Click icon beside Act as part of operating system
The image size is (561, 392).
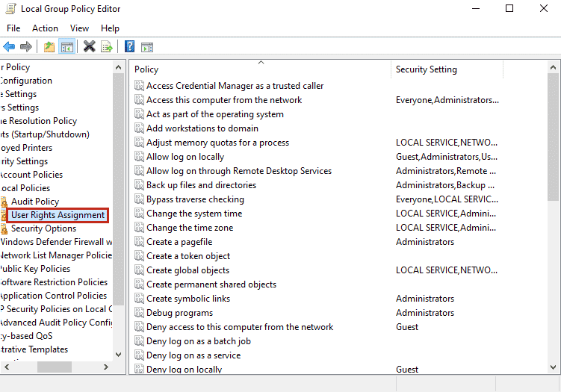[139, 114]
